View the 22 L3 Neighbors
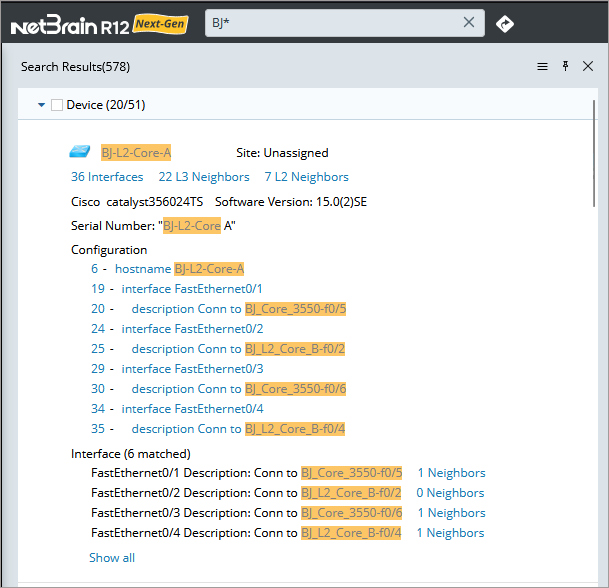The height and width of the screenshot is (588, 609). (x=204, y=177)
